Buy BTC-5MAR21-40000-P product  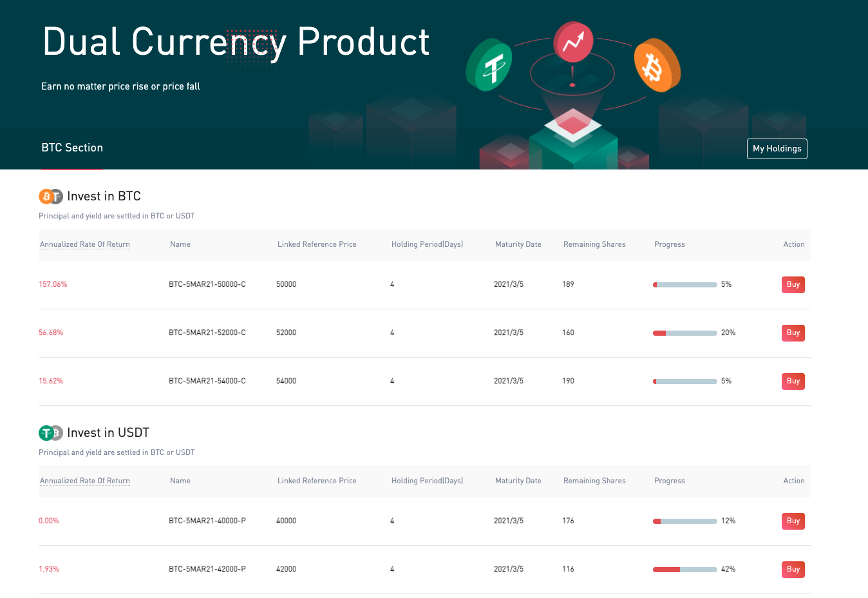(793, 521)
